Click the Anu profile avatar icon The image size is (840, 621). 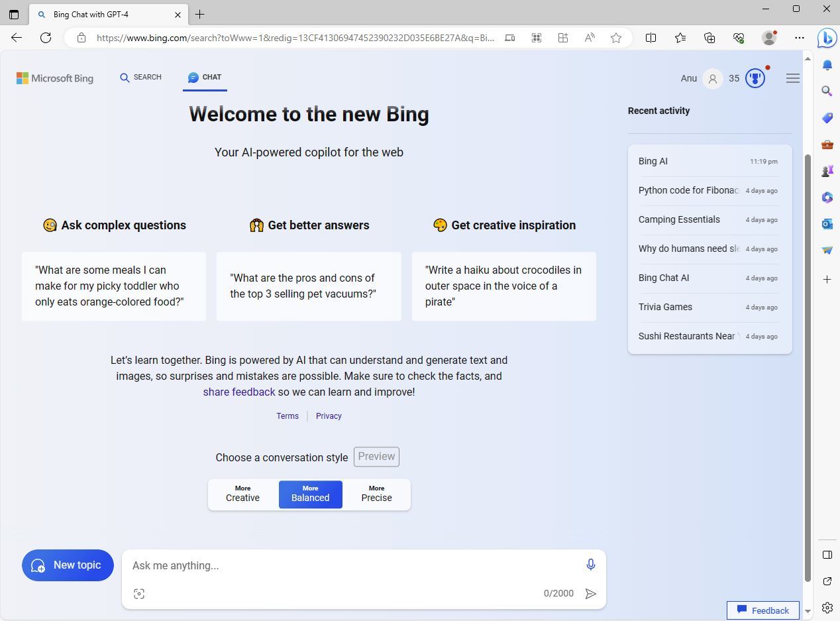[713, 78]
